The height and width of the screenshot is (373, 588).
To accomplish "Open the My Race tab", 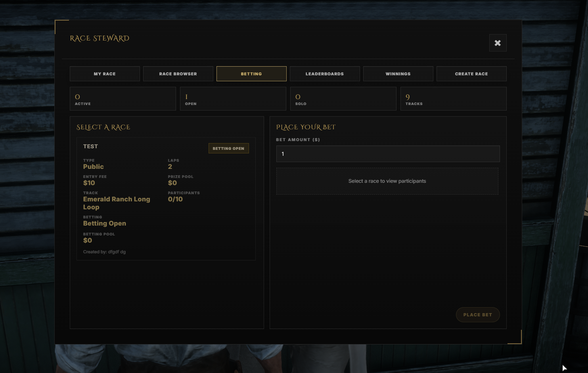I will [x=105, y=74].
